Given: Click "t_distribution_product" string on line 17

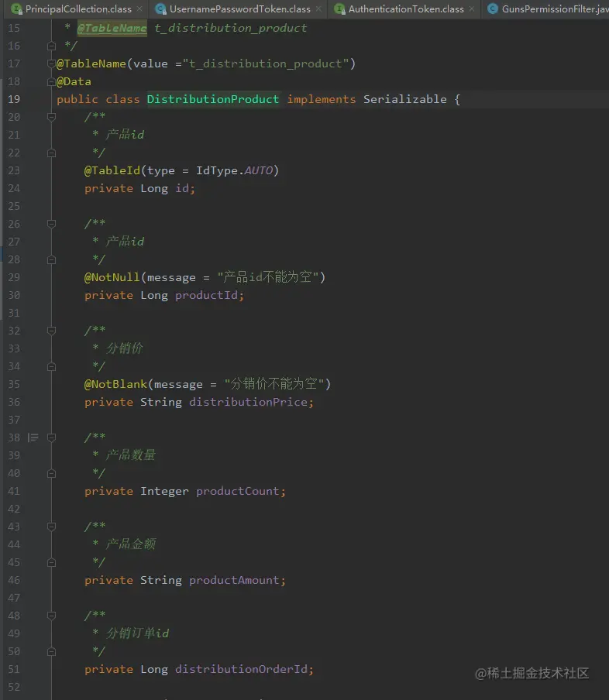Looking at the screenshot, I should pos(266,63).
